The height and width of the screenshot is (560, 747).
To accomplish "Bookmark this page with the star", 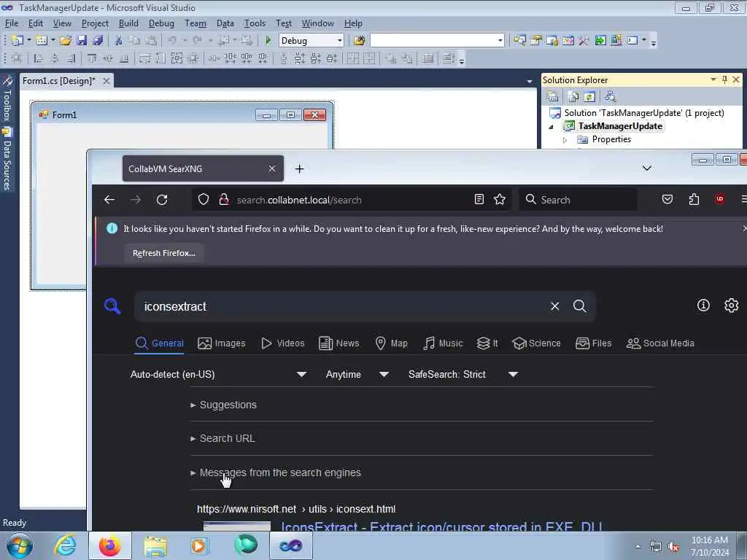I will 499,200.
